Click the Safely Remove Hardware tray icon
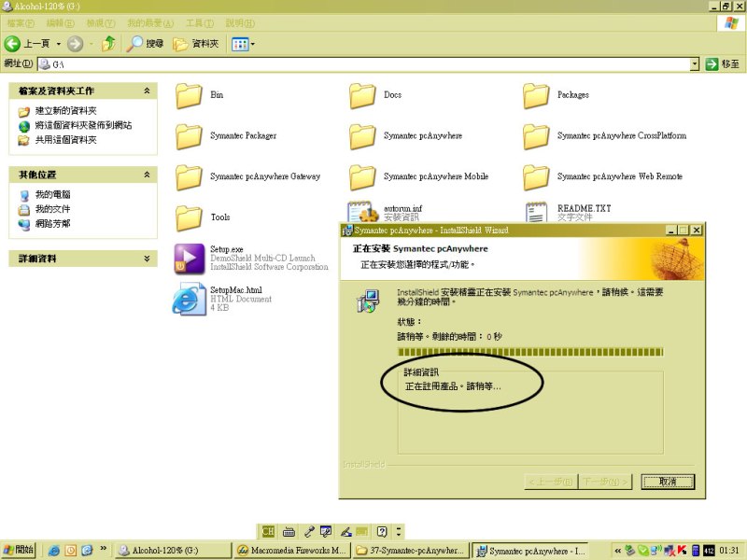The height and width of the screenshot is (560, 747). click(x=630, y=551)
